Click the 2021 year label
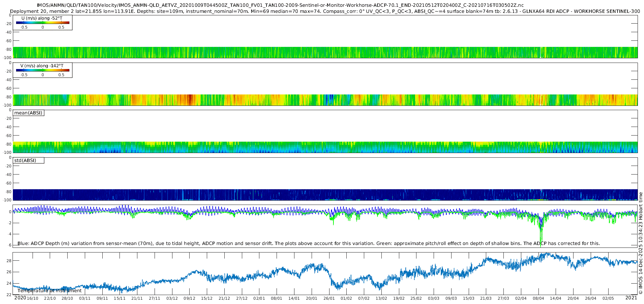This screenshot has width=644, height=304. (x=631, y=298)
